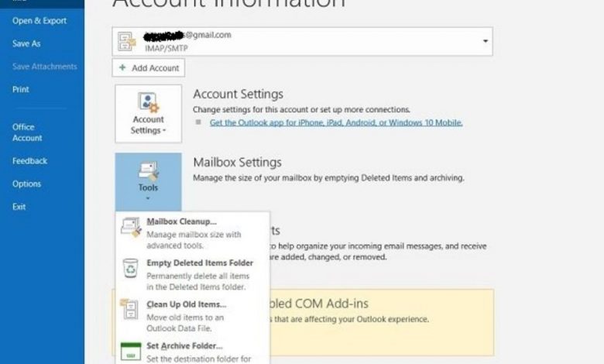
Task: Click the Clean Up Old Items icon
Action: 130,310
